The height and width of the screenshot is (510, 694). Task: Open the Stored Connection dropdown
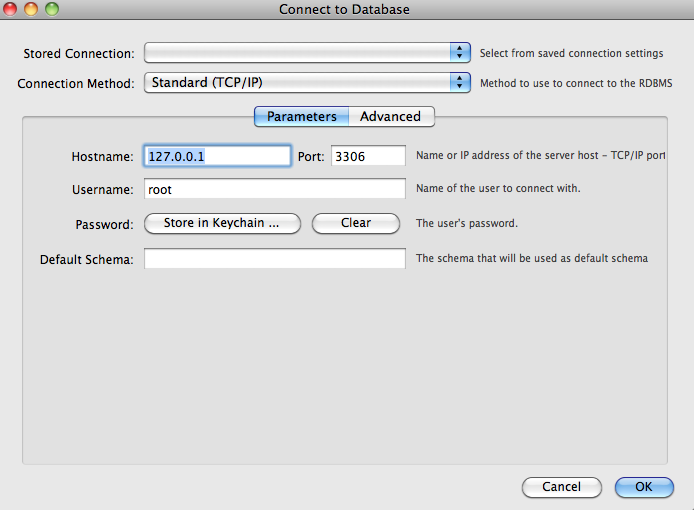pos(307,53)
